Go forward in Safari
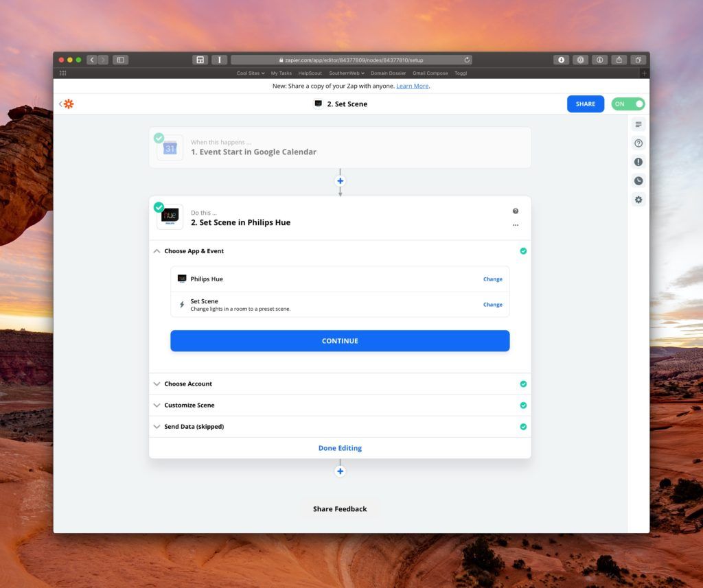703x588 pixels. click(103, 60)
